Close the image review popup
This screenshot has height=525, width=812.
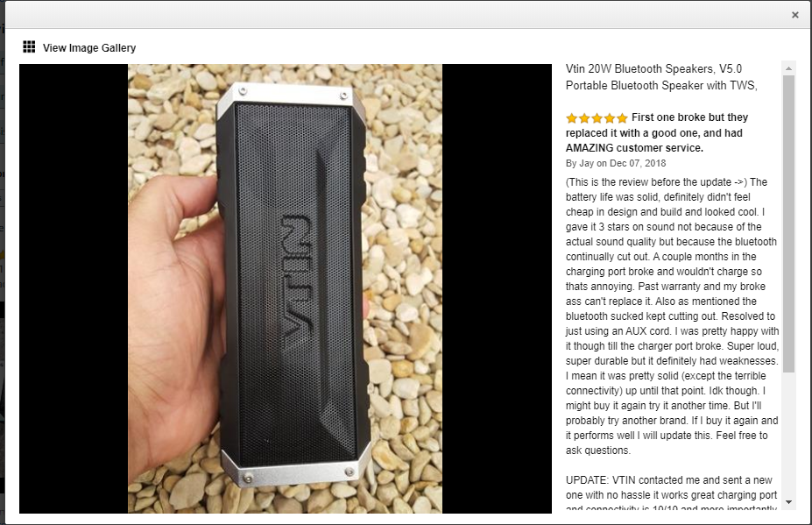794,15
